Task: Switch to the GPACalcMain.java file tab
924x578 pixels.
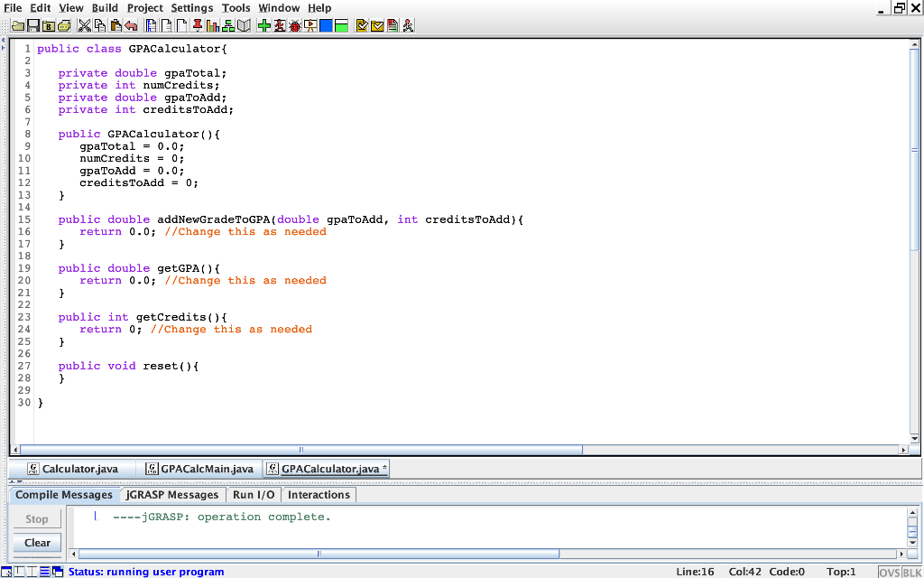Action: 199,469
